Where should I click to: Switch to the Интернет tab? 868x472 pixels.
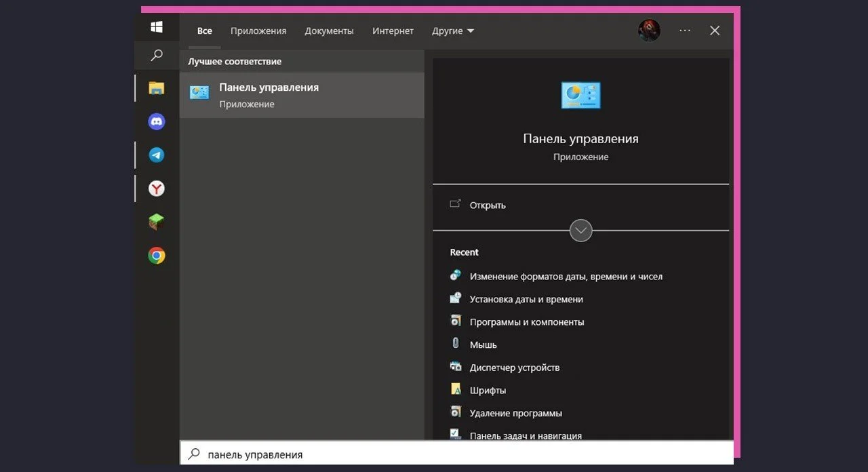pyautogui.click(x=393, y=31)
